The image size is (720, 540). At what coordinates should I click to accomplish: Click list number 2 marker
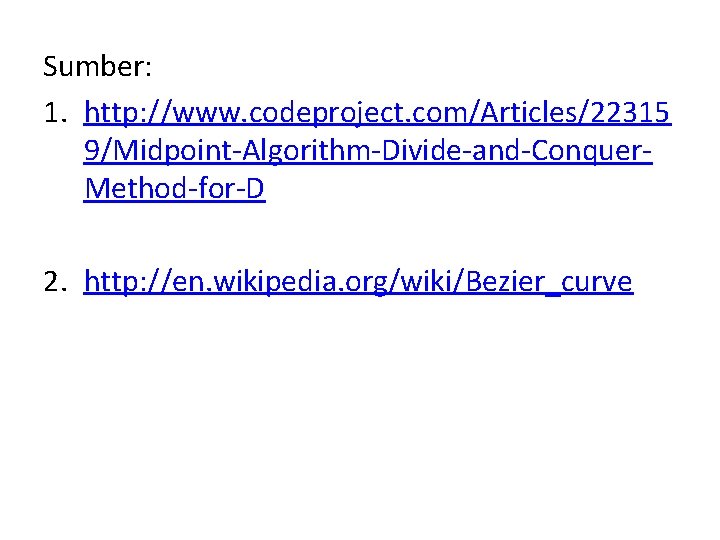[x=56, y=281]
